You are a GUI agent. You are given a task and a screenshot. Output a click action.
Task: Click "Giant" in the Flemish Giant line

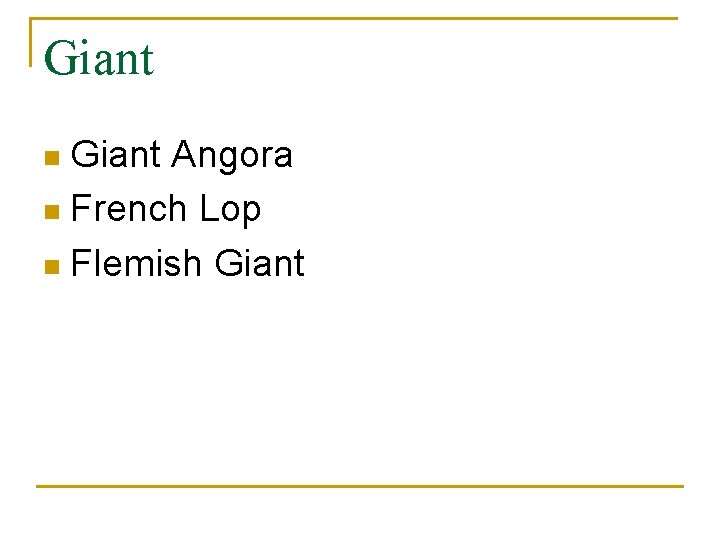(259, 263)
